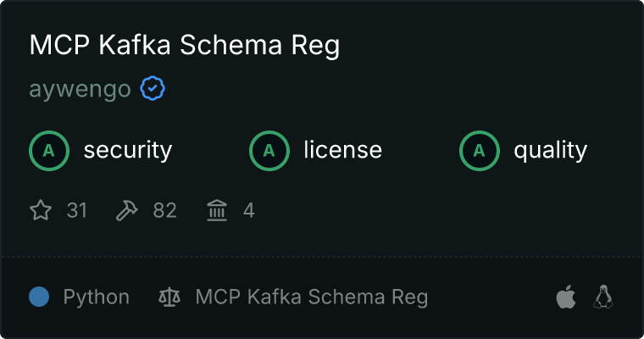Click the star icon
Viewport: 644px width, 339px height.
click(x=41, y=210)
